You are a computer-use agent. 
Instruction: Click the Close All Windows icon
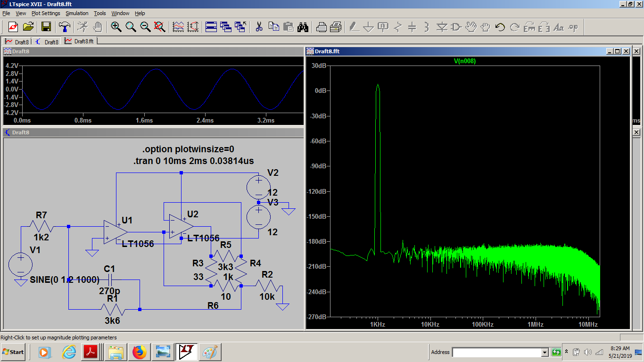click(x=240, y=26)
